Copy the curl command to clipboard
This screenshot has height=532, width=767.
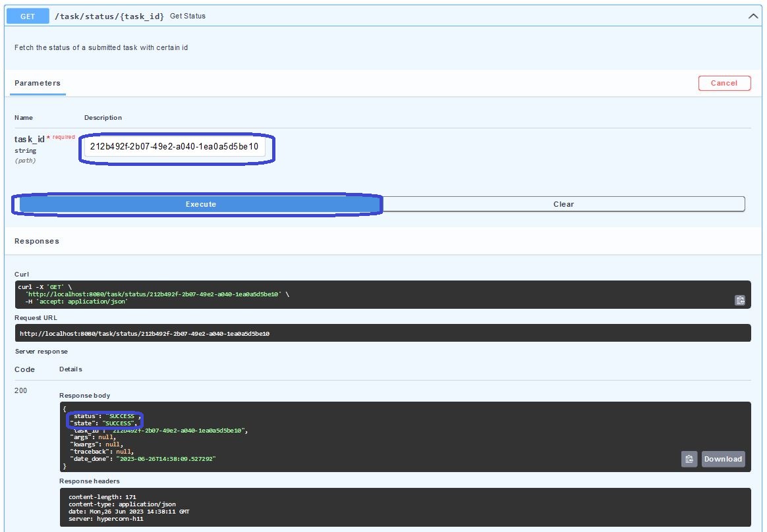pyautogui.click(x=739, y=300)
